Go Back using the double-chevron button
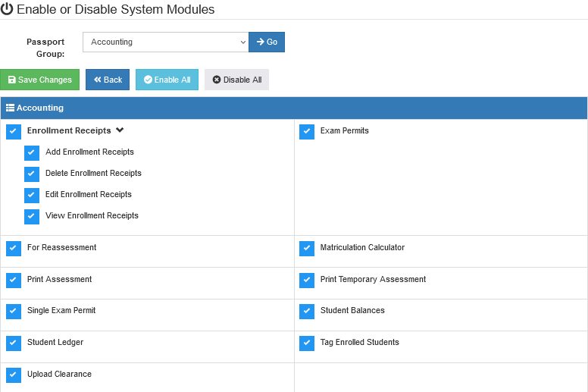588x392 pixels. click(108, 80)
